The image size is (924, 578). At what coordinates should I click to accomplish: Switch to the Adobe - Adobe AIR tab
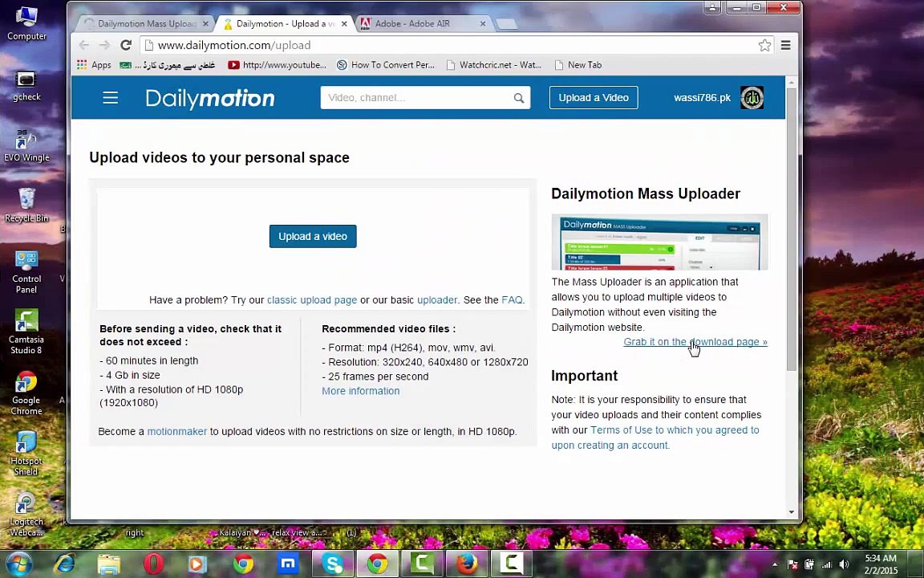[x=423, y=23]
